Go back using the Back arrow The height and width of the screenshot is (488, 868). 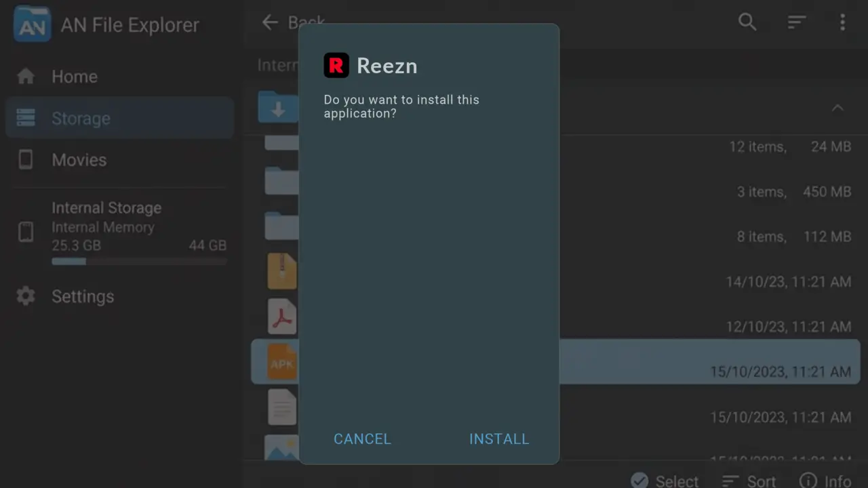[x=270, y=22]
